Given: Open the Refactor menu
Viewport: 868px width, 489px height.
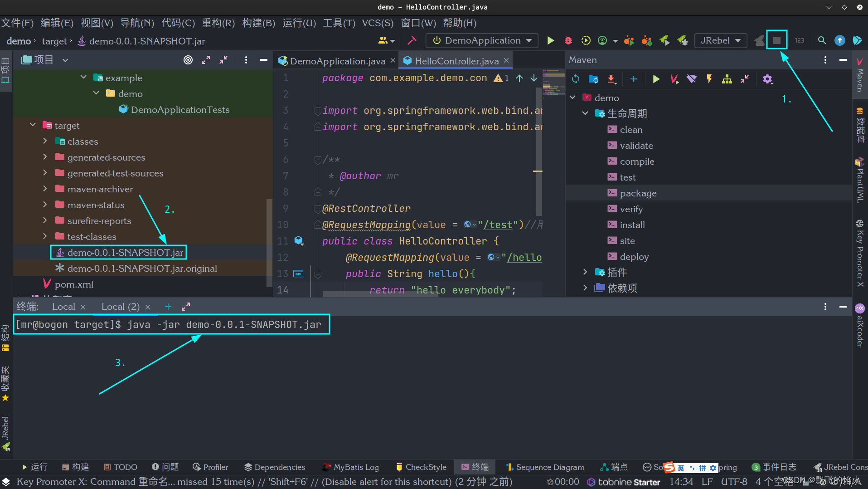Looking at the screenshot, I should (218, 23).
